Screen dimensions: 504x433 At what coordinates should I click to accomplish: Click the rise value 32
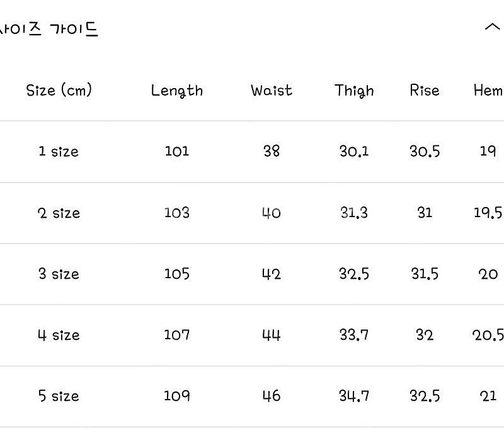point(425,335)
